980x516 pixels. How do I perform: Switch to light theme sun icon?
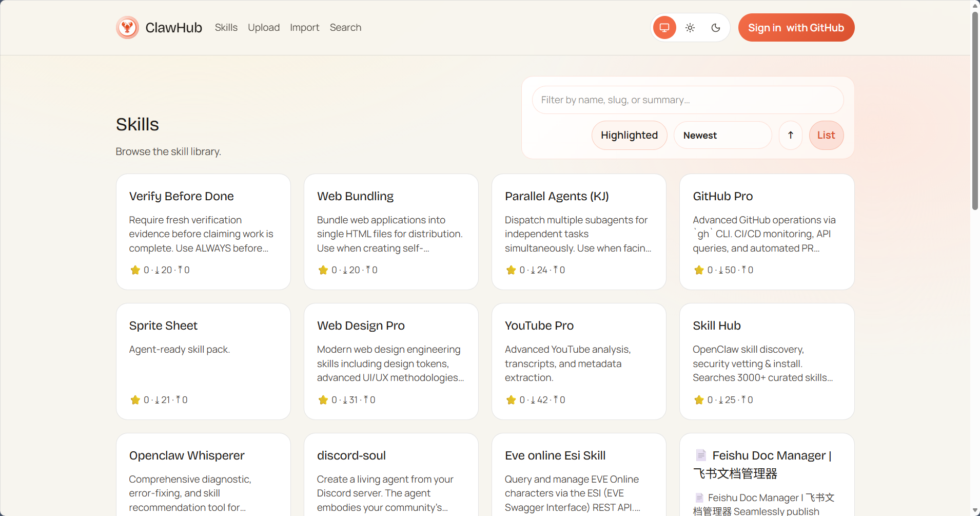(x=690, y=28)
